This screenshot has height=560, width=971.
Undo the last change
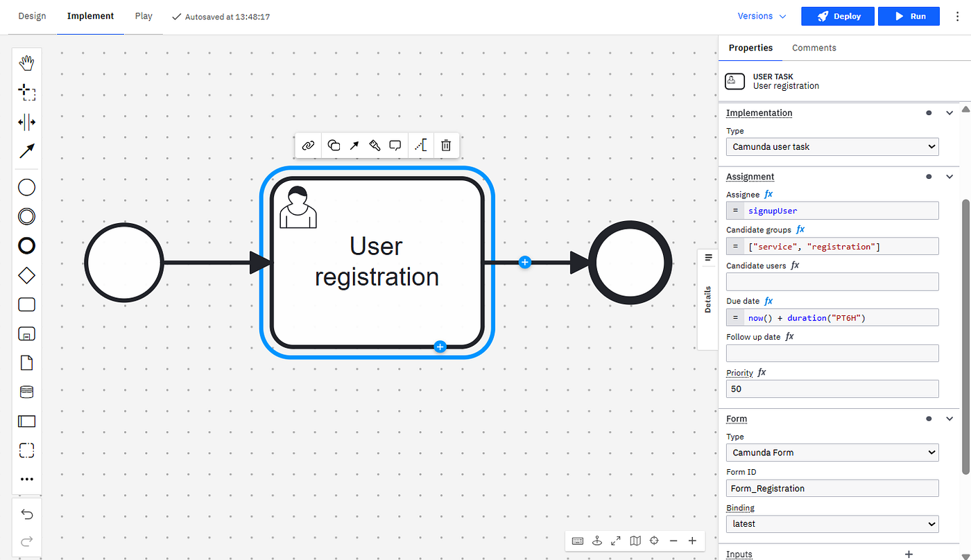pyautogui.click(x=26, y=514)
